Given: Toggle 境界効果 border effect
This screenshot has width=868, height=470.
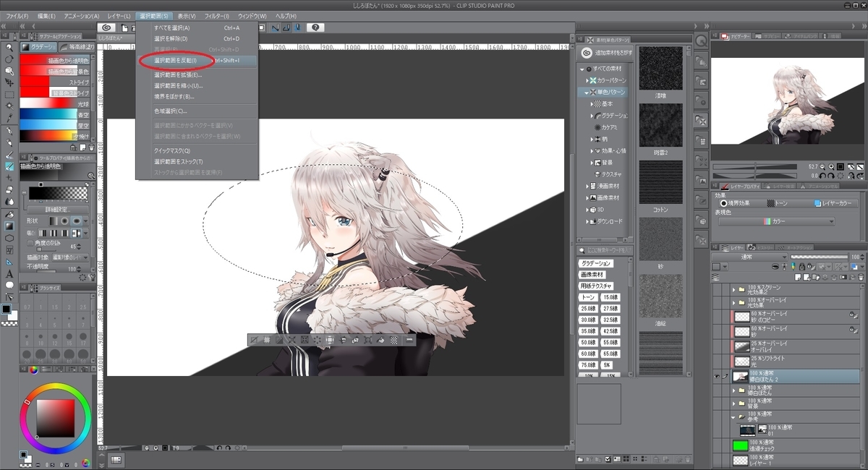Looking at the screenshot, I should (x=735, y=203).
